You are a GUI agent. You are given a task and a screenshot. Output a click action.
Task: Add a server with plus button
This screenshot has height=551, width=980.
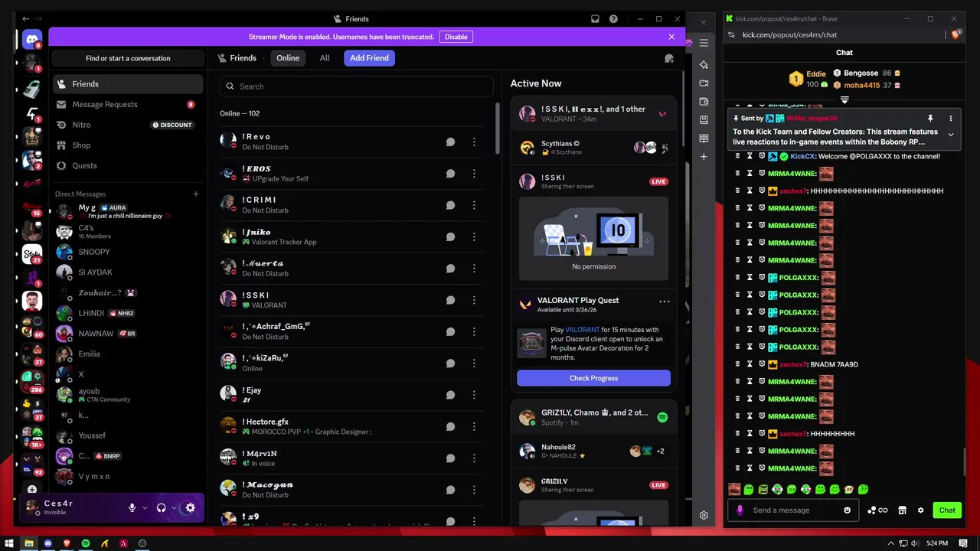pyautogui.click(x=31, y=489)
